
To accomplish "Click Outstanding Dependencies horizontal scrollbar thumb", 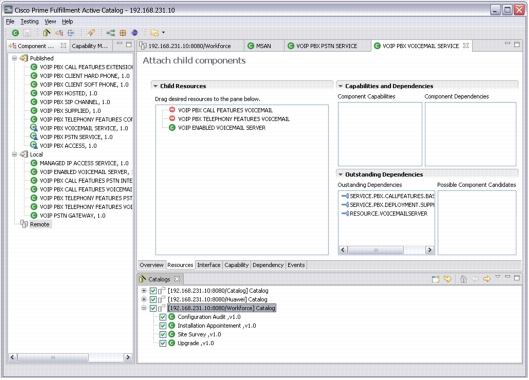I will (x=375, y=250).
